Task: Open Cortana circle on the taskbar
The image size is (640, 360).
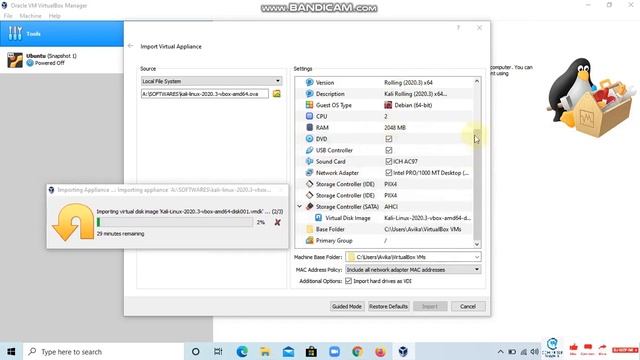Action: (196, 351)
